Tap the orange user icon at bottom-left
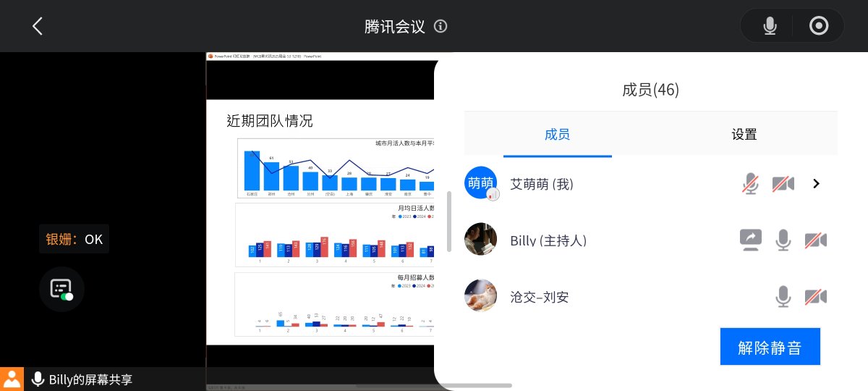 12,379
